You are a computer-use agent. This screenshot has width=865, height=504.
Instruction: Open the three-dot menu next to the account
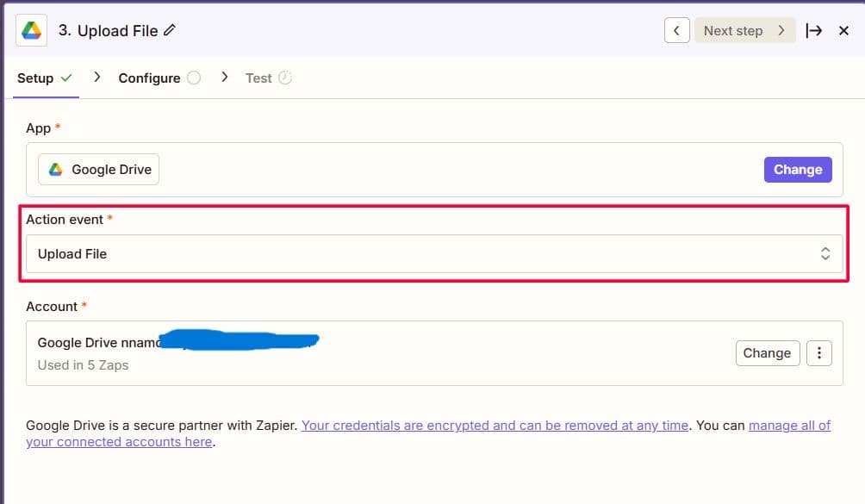[x=818, y=352]
